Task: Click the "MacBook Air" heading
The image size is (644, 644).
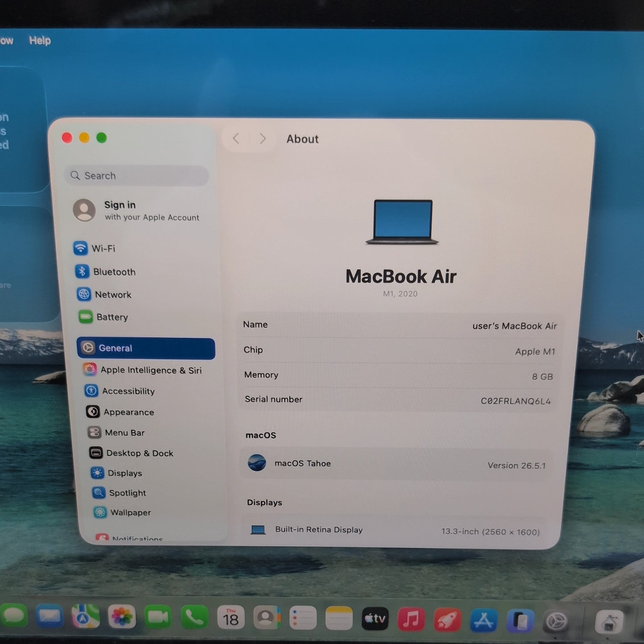Action: pyautogui.click(x=401, y=276)
